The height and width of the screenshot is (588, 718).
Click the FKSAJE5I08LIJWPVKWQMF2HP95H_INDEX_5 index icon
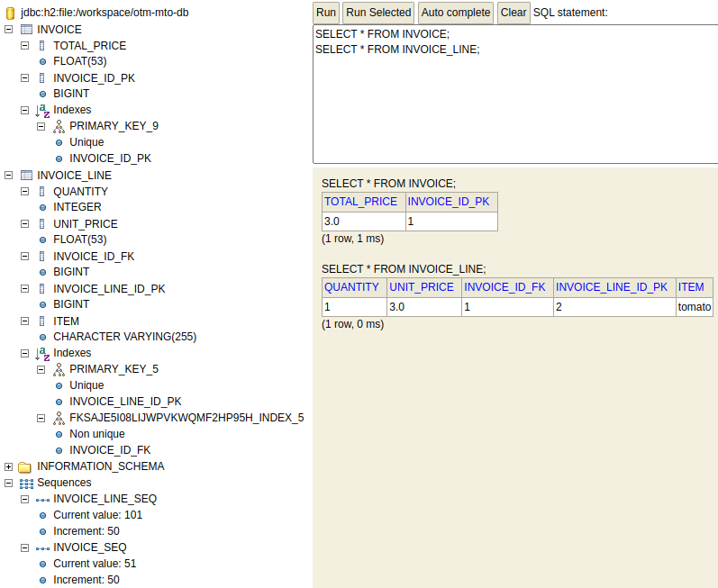[59, 419]
